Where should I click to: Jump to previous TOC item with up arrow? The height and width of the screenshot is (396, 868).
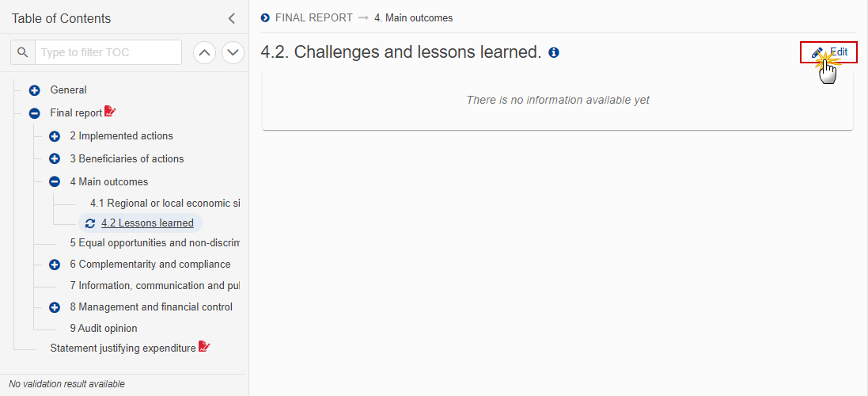pyautogui.click(x=204, y=52)
